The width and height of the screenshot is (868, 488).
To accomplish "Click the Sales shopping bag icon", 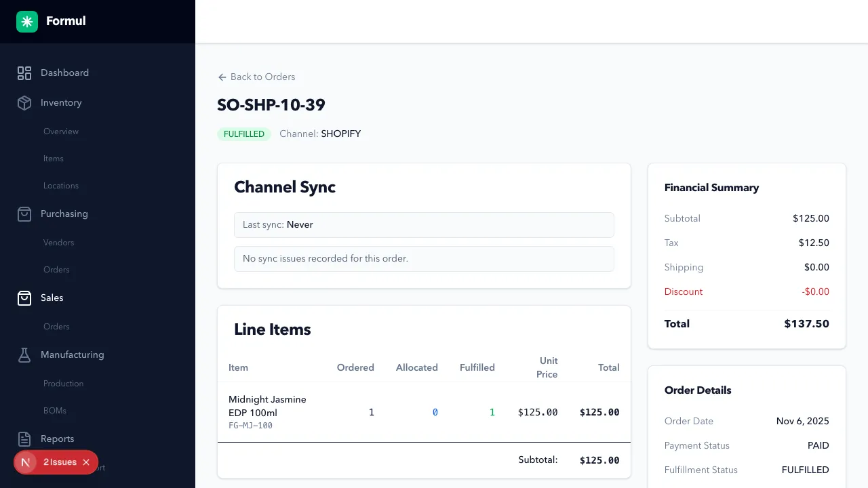I will [24, 298].
